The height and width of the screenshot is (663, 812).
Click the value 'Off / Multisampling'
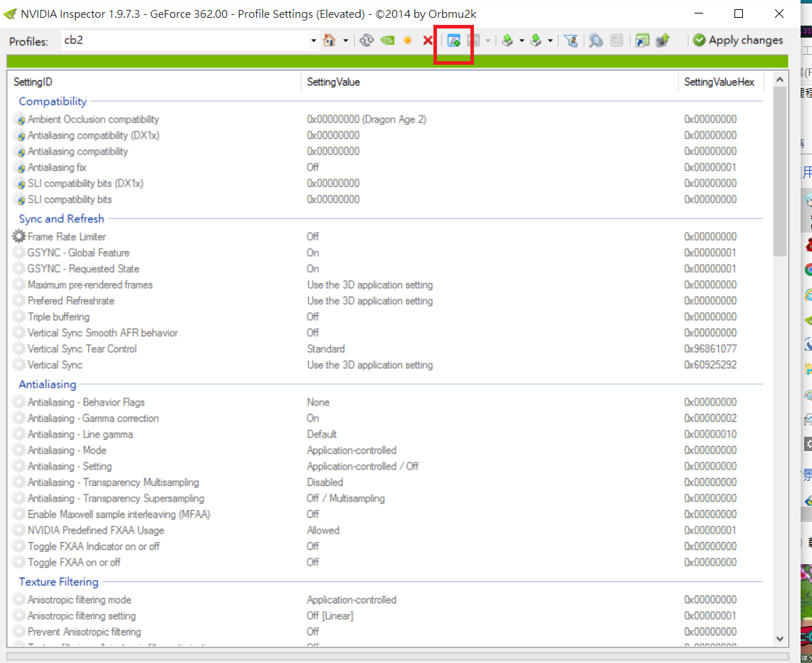[x=346, y=499]
